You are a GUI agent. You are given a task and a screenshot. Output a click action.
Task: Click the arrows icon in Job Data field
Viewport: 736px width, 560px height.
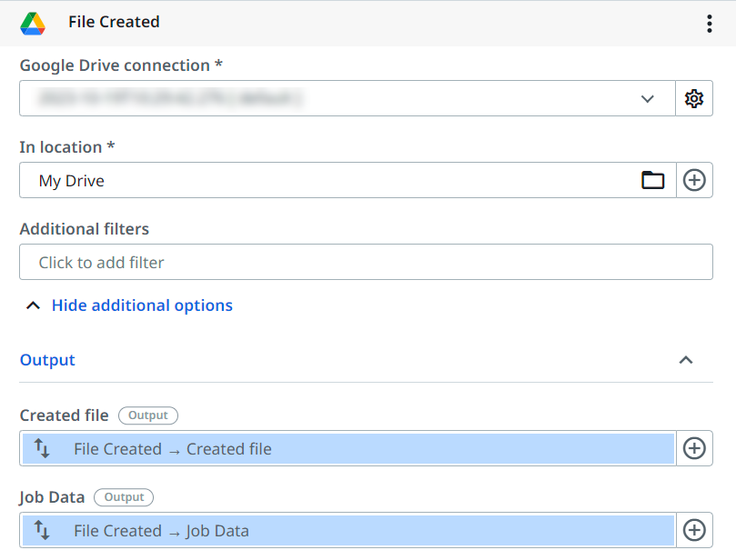pyautogui.click(x=42, y=530)
